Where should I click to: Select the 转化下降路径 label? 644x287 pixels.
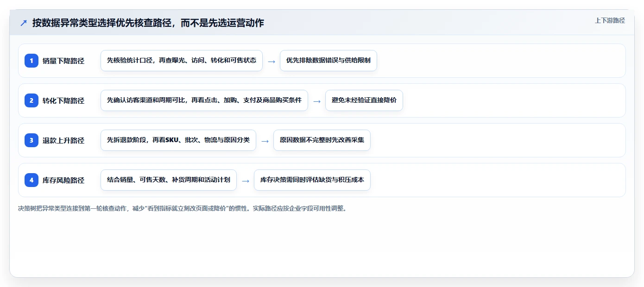(63, 100)
